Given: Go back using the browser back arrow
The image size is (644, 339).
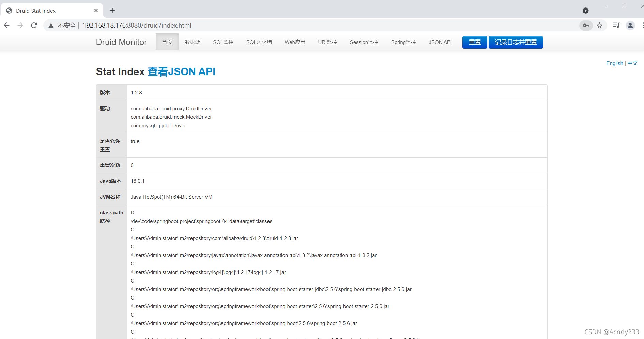Looking at the screenshot, I should pos(6,25).
